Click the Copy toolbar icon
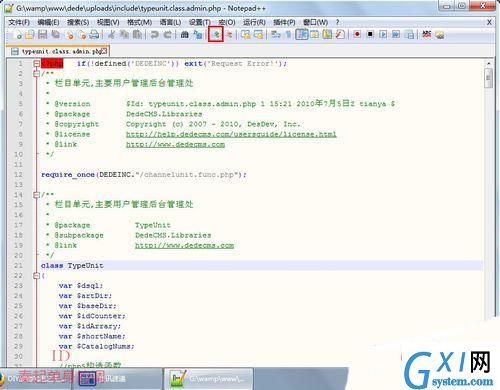500x390 pixels. click(x=124, y=35)
